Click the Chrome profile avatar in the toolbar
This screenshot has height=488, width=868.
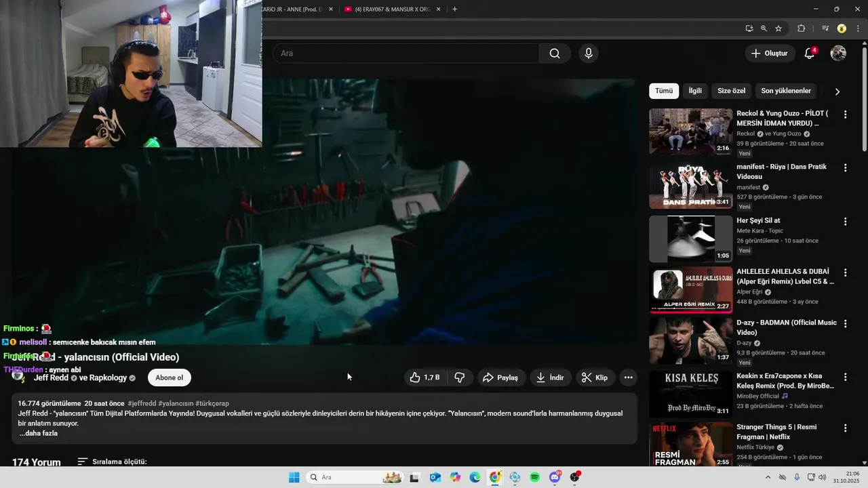pos(842,28)
